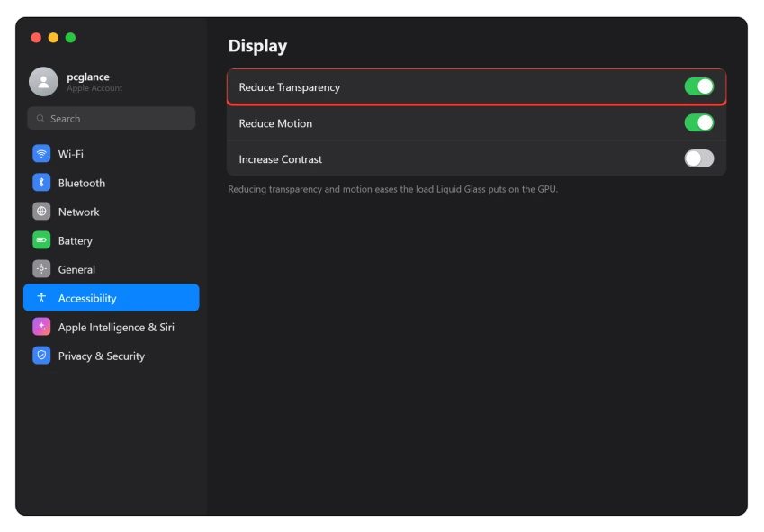
Task: Minimize window with yellow button
Action: 53,38
